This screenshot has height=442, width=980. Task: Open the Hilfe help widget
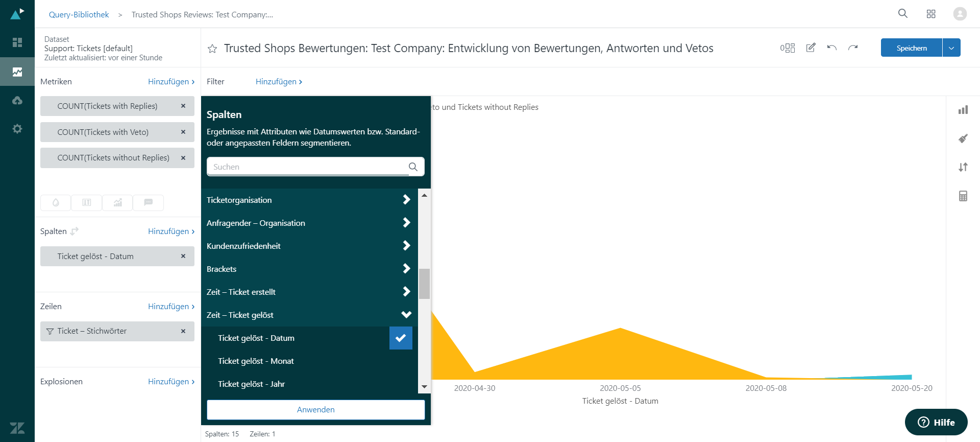pyautogui.click(x=936, y=422)
